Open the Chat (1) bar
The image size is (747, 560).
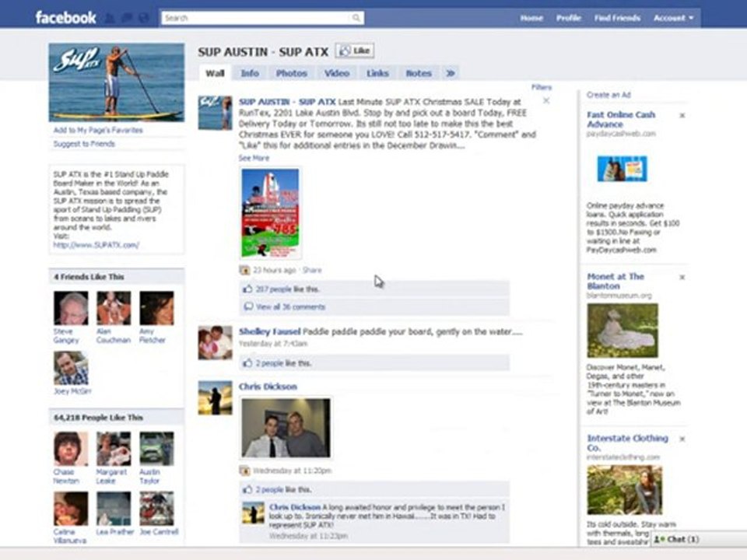point(698,539)
